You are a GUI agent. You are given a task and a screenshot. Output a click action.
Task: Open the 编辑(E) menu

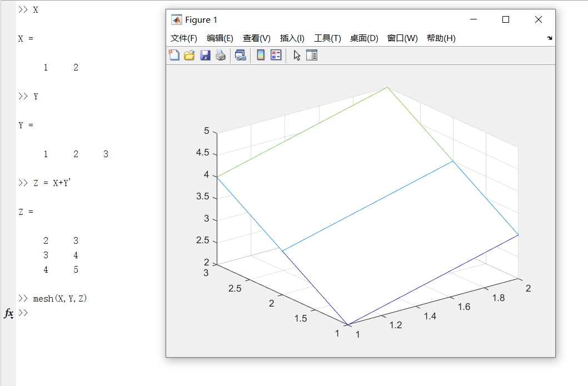220,38
